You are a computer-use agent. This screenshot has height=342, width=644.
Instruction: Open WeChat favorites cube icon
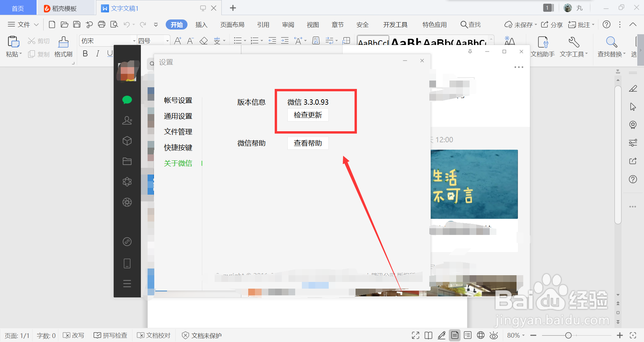[x=127, y=141]
